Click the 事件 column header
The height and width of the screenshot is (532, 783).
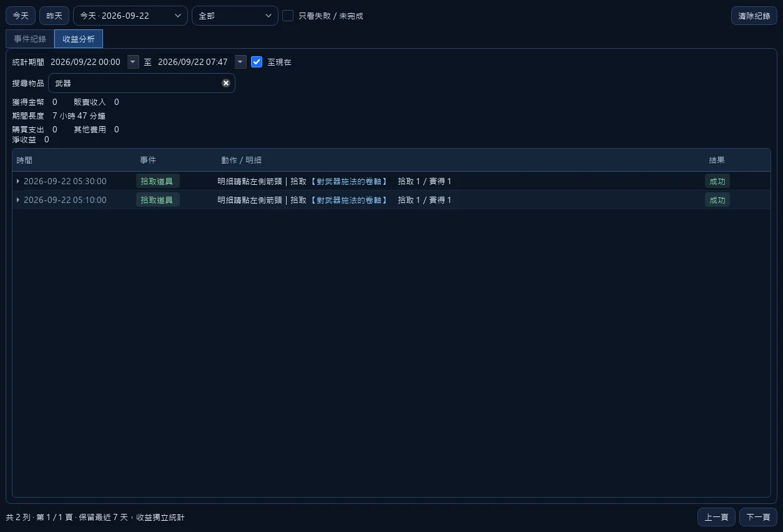click(148, 160)
